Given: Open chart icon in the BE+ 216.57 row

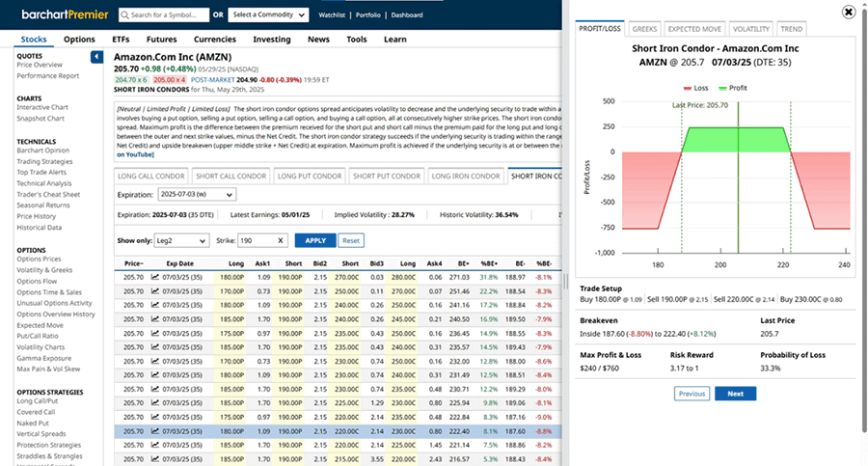Looking at the screenshot, I should pyautogui.click(x=155, y=459).
